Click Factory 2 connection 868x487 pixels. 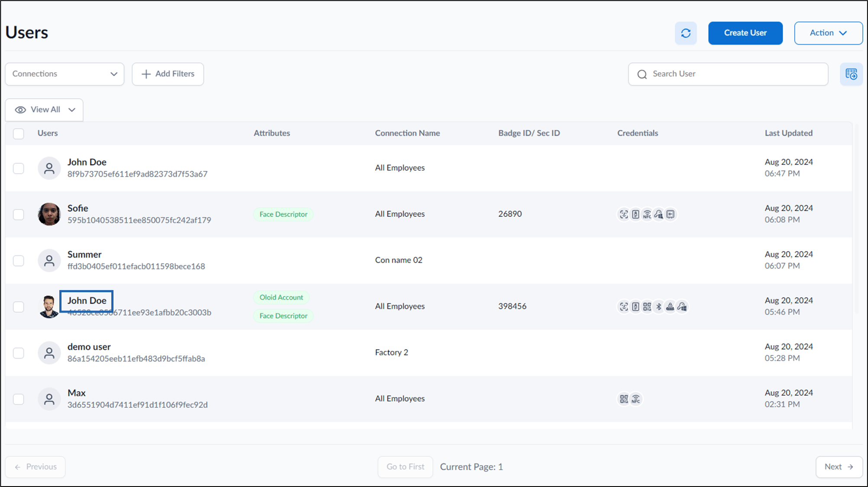392,352
